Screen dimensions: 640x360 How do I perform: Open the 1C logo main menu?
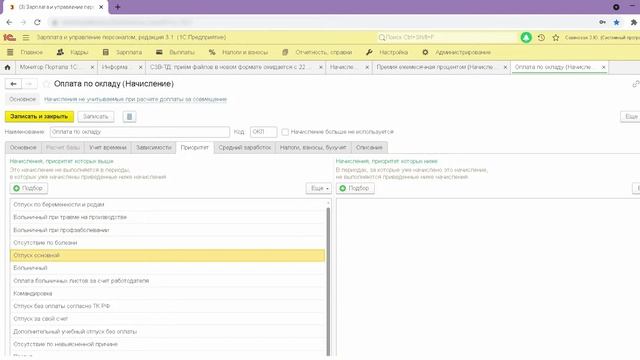(9, 38)
